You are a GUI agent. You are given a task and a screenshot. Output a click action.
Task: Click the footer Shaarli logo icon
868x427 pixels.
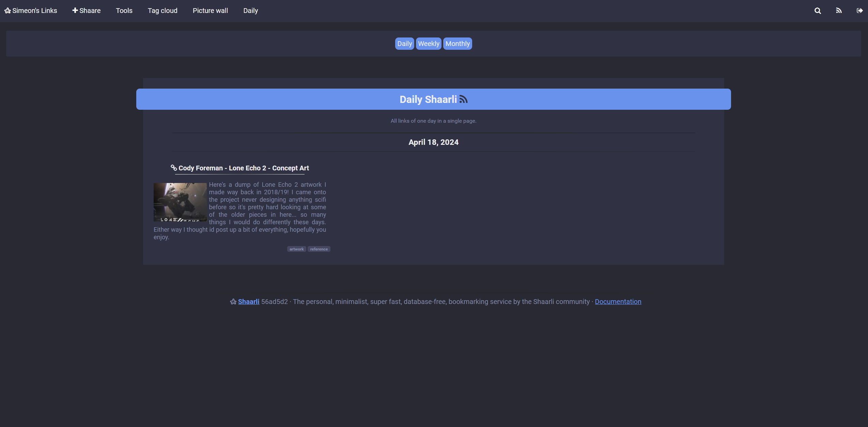tap(233, 302)
